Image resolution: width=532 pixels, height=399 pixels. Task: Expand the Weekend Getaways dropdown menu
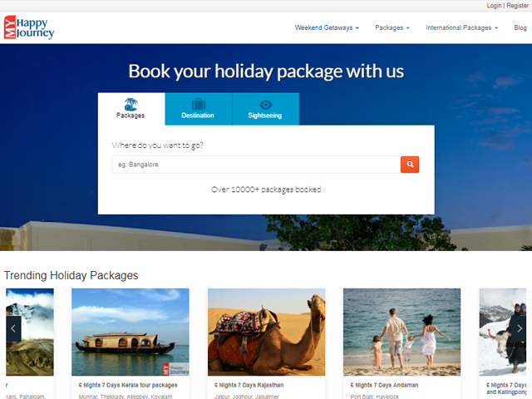(x=327, y=27)
